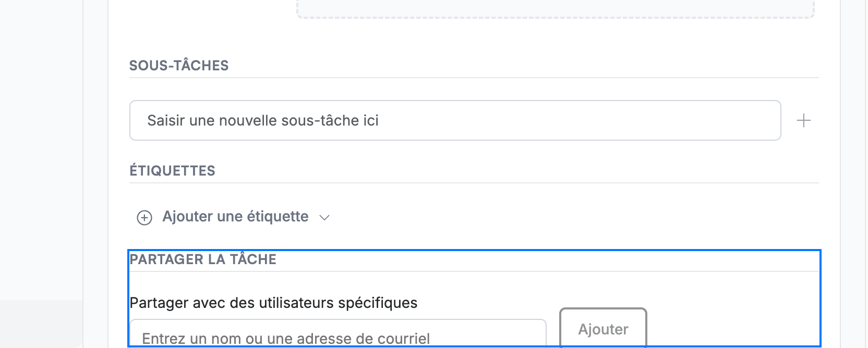Select the SOUS-TÂCHES section heading
868x348 pixels.
coord(179,66)
